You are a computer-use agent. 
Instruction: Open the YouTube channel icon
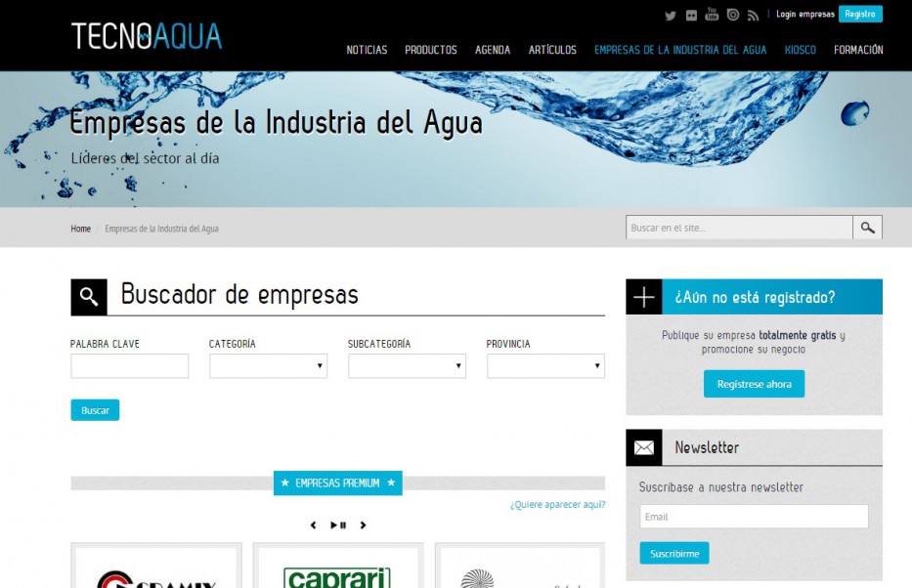point(712,14)
